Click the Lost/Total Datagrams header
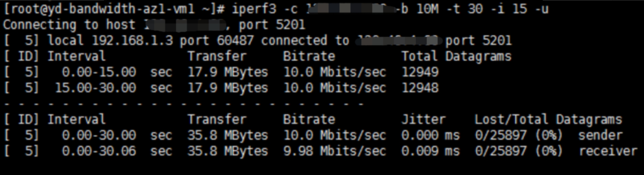 (x=548, y=119)
